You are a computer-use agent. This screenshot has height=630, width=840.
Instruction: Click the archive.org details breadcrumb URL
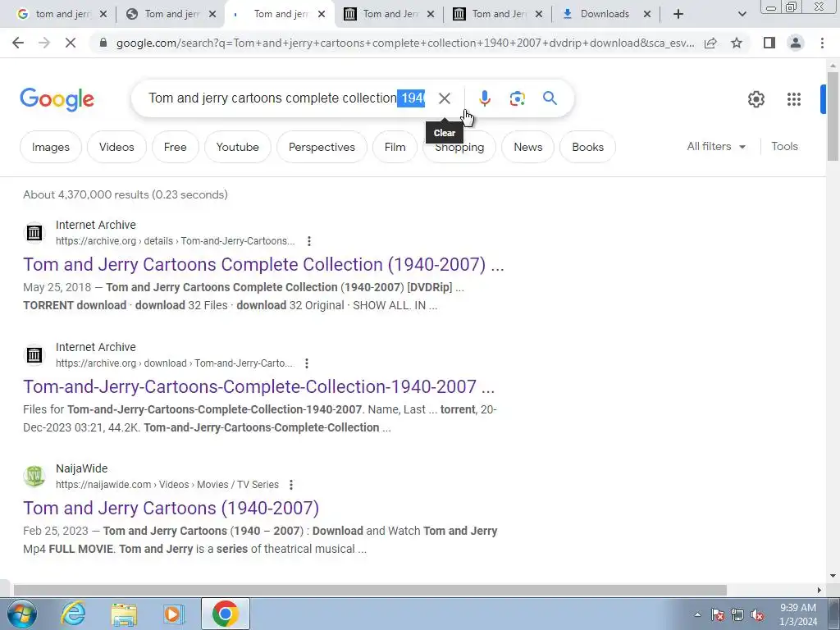click(x=176, y=241)
